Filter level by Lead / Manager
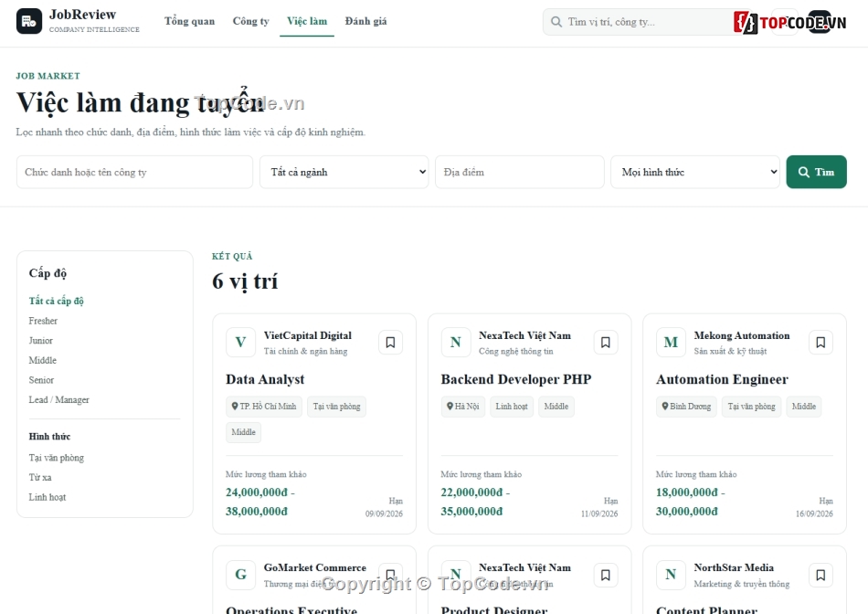Screen dimensions: 868x614 (x=58, y=399)
